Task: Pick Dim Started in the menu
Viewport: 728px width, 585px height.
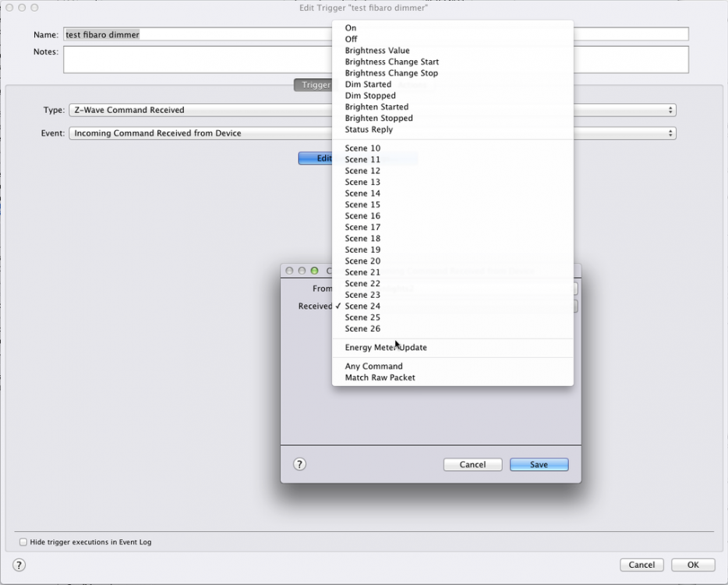Action: (368, 84)
